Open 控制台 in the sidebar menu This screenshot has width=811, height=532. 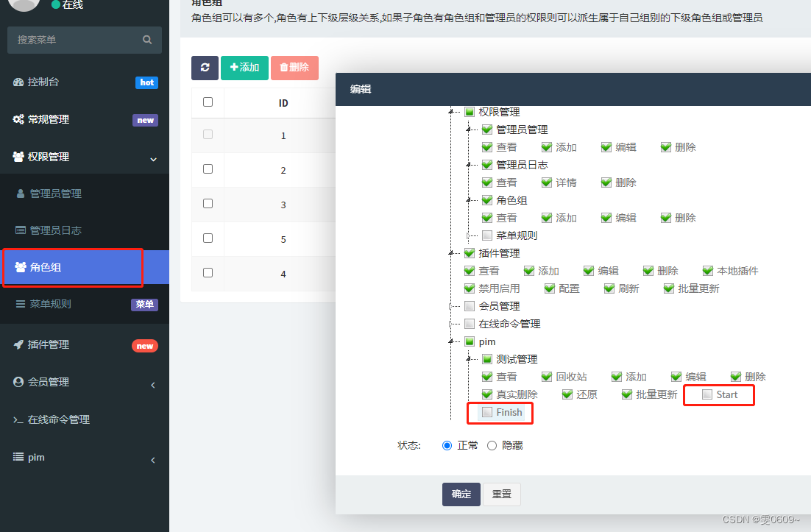[85, 82]
